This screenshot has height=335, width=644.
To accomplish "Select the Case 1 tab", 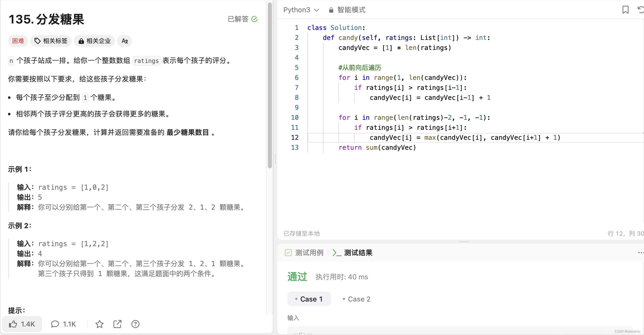I will pos(309,299).
